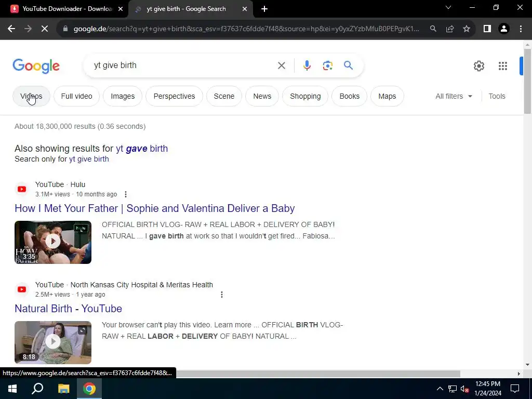This screenshot has height=399, width=532.
Task: Open Windows taskbar search
Action: tap(37, 389)
